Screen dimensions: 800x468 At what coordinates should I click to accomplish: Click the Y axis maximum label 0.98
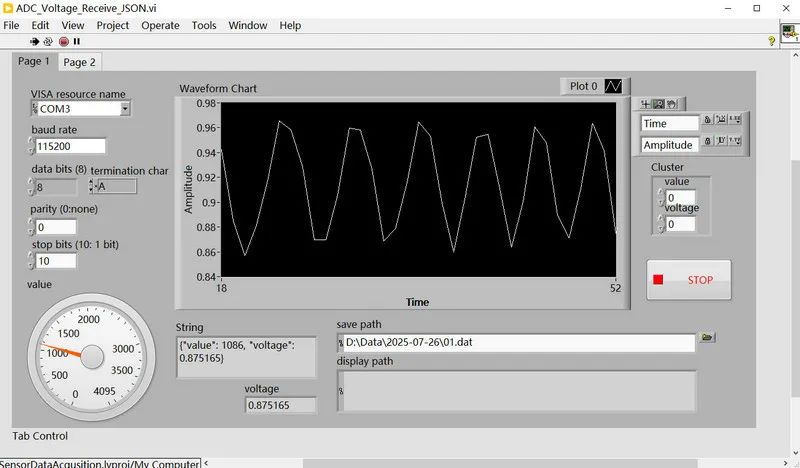tap(206, 103)
